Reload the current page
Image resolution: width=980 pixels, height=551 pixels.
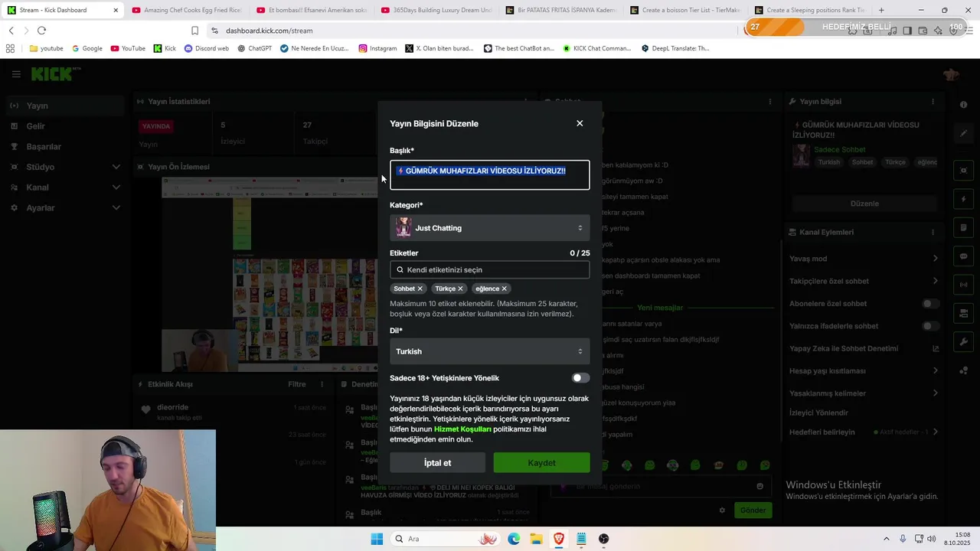tap(41, 31)
